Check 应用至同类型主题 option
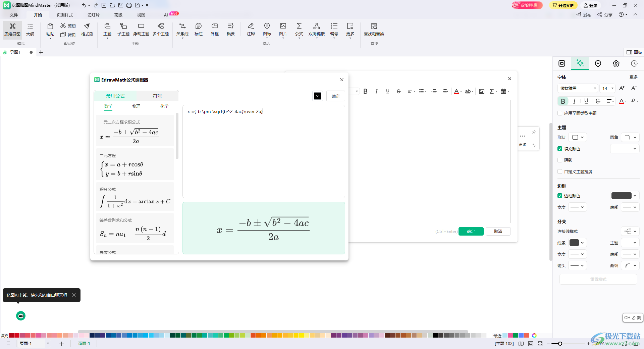Screen dimensions: 644x349 tap(560, 113)
